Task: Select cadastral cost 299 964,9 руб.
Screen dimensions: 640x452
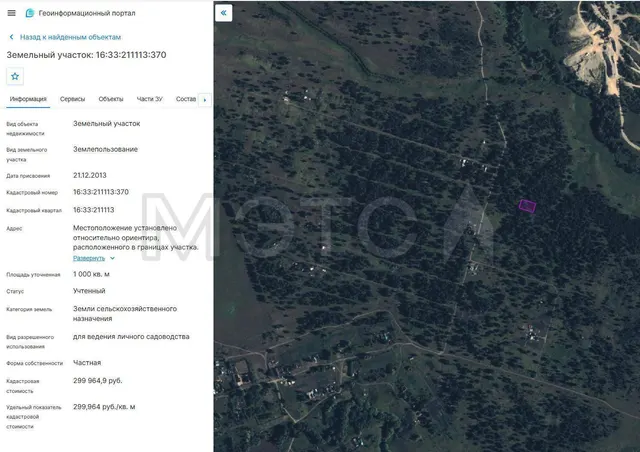Action: pos(98,381)
